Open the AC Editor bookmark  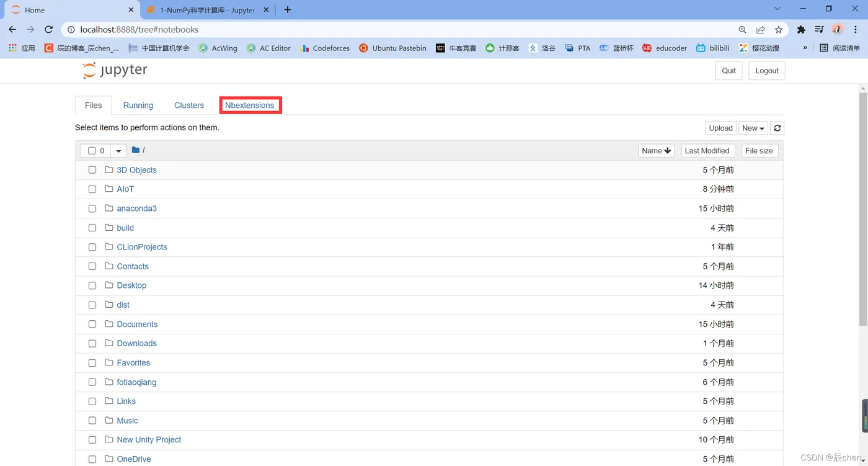pos(268,48)
